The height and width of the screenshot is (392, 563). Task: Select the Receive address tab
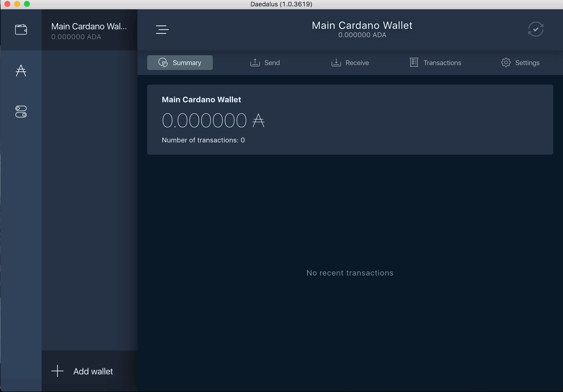[x=350, y=62]
